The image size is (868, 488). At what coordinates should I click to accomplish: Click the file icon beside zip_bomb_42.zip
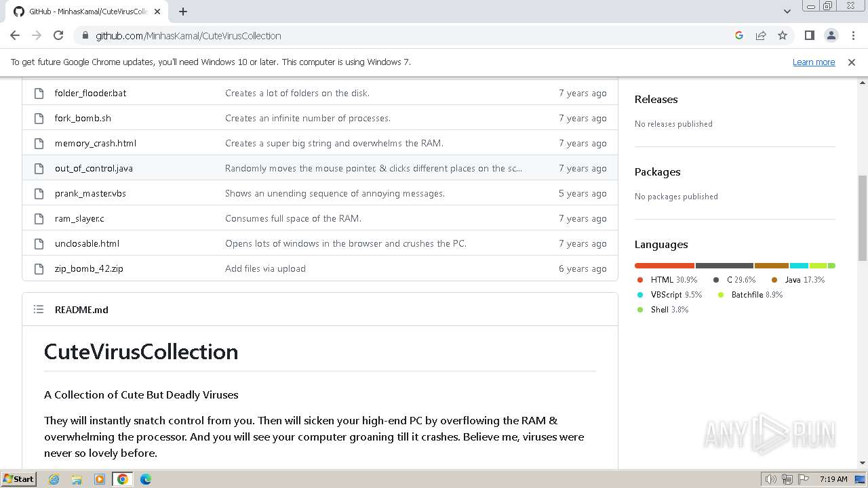point(39,268)
